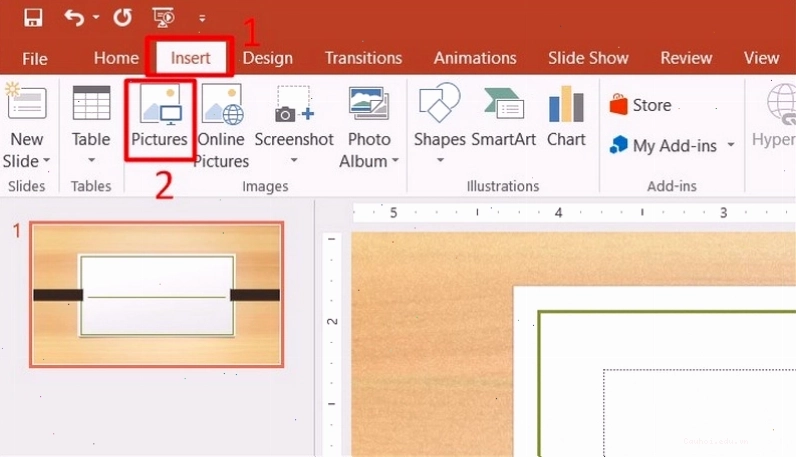Switch to the Animations tab
This screenshot has width=796, height=458.
(x=475, y=58)
